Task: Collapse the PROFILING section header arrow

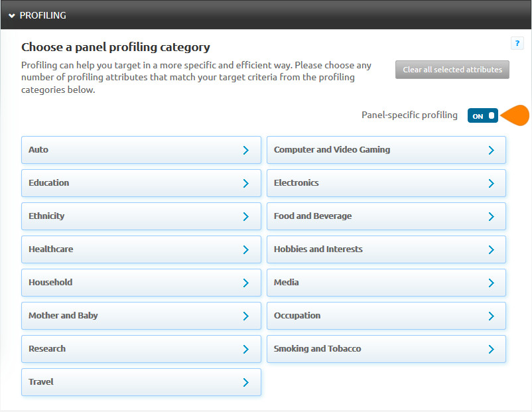Action: click(11, 15)
